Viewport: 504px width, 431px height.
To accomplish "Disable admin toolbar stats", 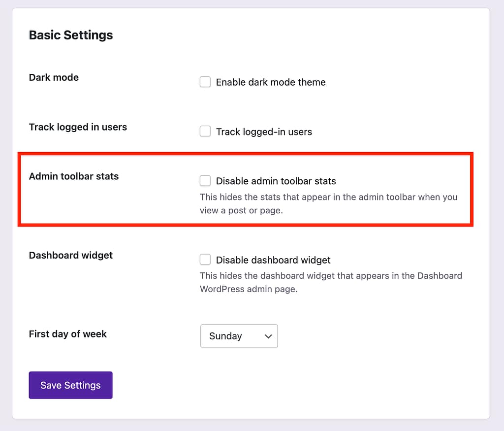I will tap(205, 180).
